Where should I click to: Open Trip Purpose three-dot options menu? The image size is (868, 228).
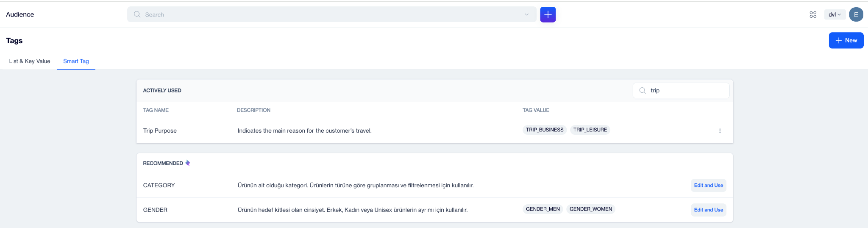[719, 131]
